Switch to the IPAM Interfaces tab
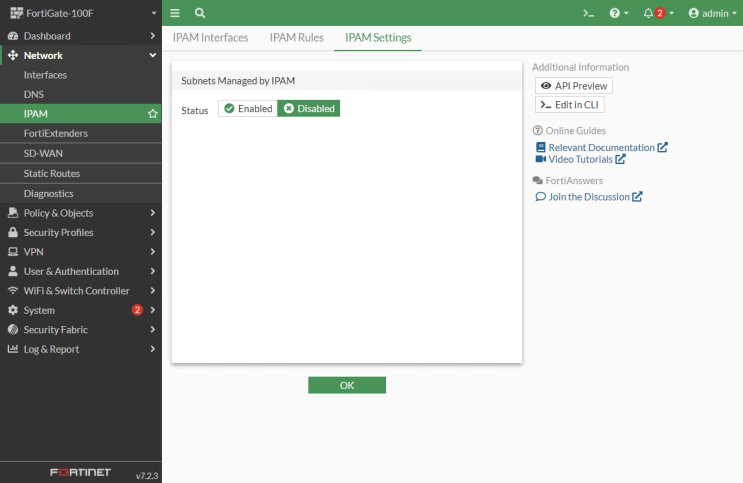The width and height of the screenshot is (743, 483). pyautogui.click(x=210, y=37)
